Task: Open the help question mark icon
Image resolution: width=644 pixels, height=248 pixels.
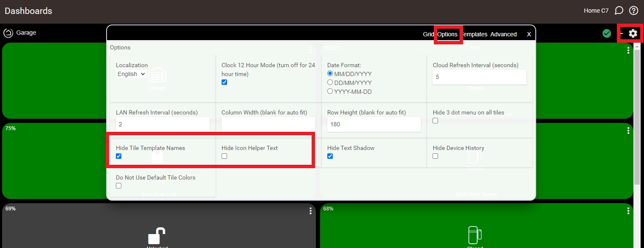Action: pyautogui.click(x=633, y=11)
